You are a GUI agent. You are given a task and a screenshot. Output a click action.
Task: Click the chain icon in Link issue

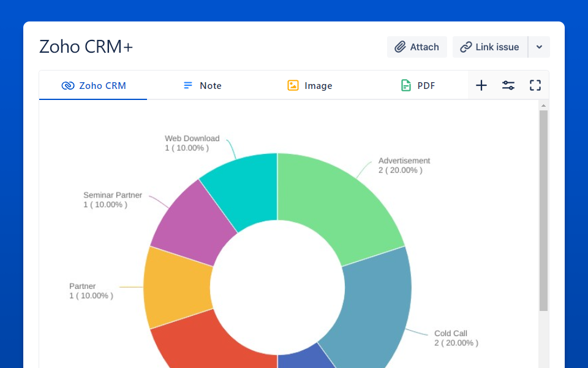466,47
